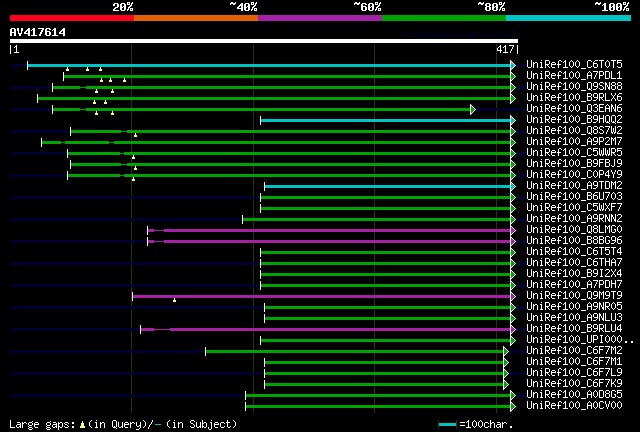Click the purple alignment bar of Q9M9T9

[x=322, y=297]
